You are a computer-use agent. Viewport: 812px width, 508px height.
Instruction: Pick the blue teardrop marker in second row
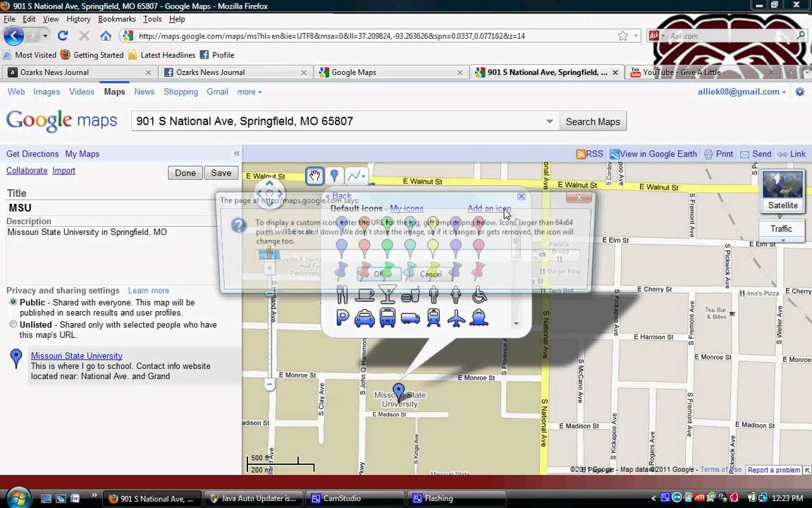pos(341,248)
